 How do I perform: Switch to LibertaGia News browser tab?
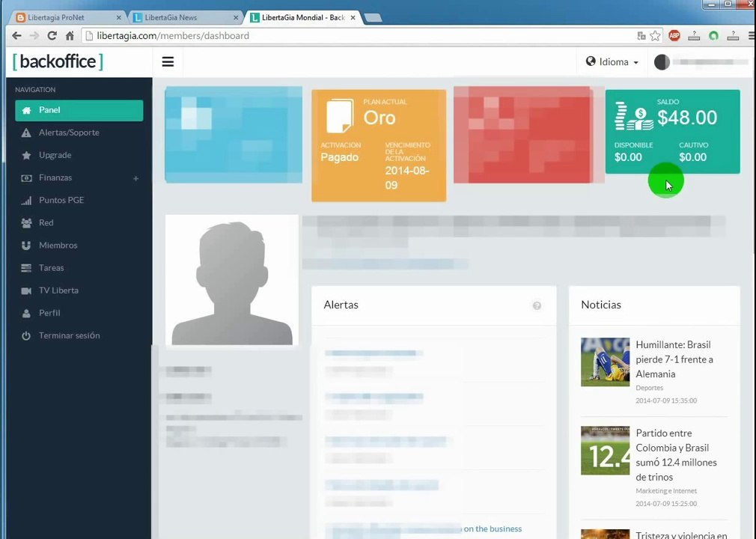[185, 17]
